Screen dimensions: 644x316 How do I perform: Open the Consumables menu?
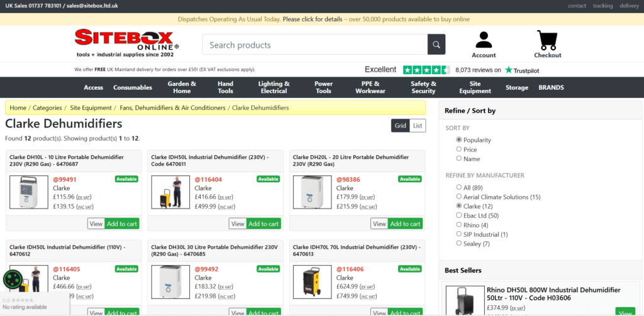pos(133,87)
